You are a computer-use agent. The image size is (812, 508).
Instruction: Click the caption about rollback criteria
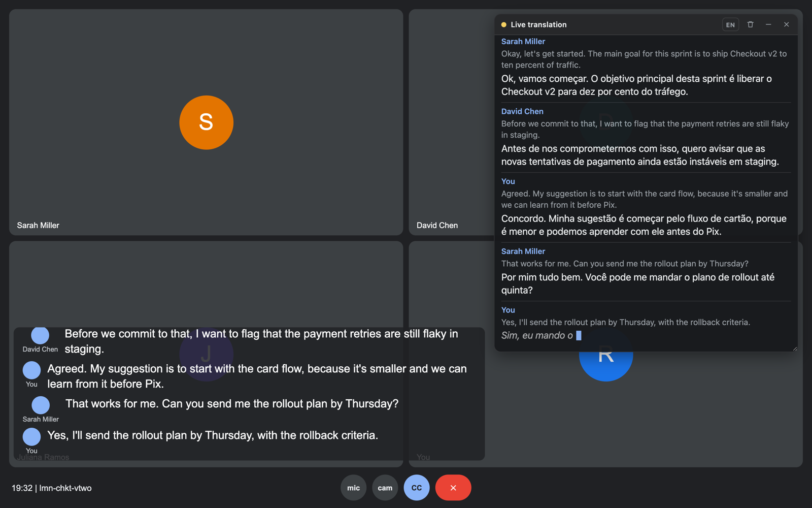[213, 435]
